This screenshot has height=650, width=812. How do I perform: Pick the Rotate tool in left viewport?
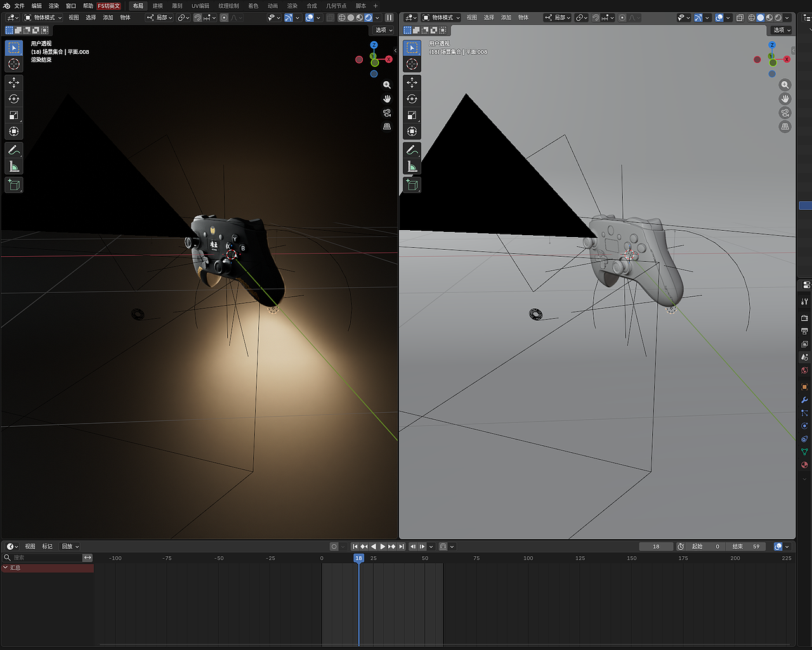[14, 99]
